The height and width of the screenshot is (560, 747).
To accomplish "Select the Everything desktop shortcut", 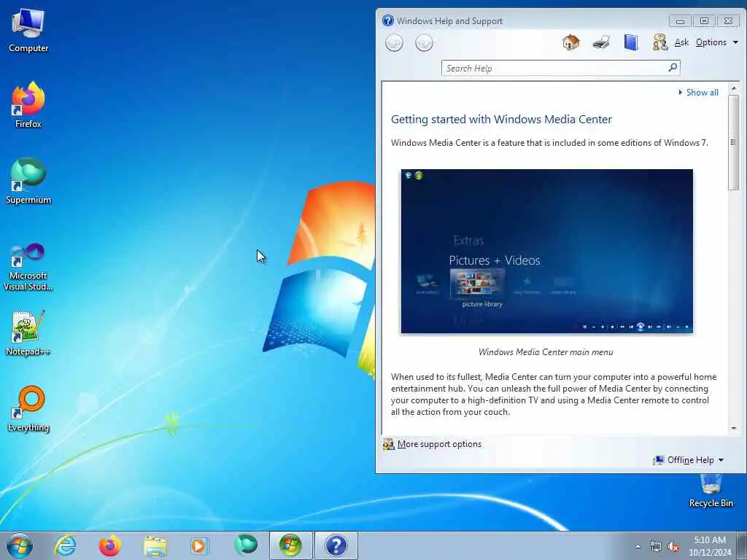I will [x=28, y=408].
